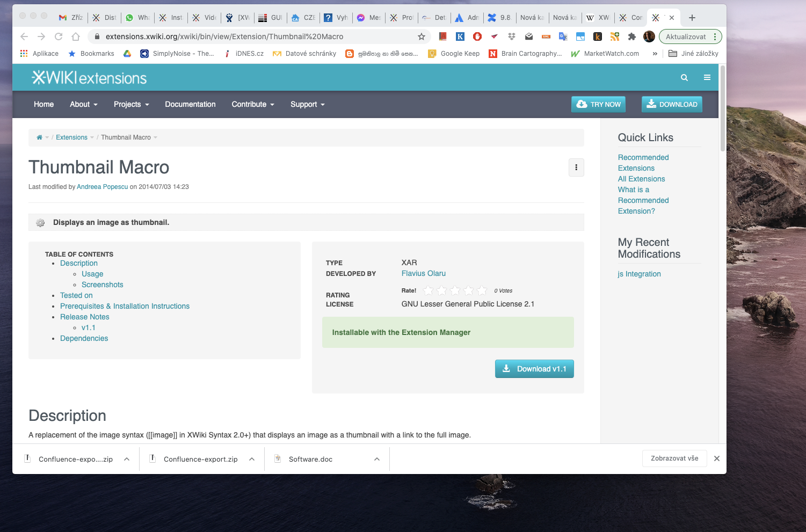The height and width of the screenshot is (532, 806).
Task: Switch to the Messenger tab
Action: coord(368,18)
